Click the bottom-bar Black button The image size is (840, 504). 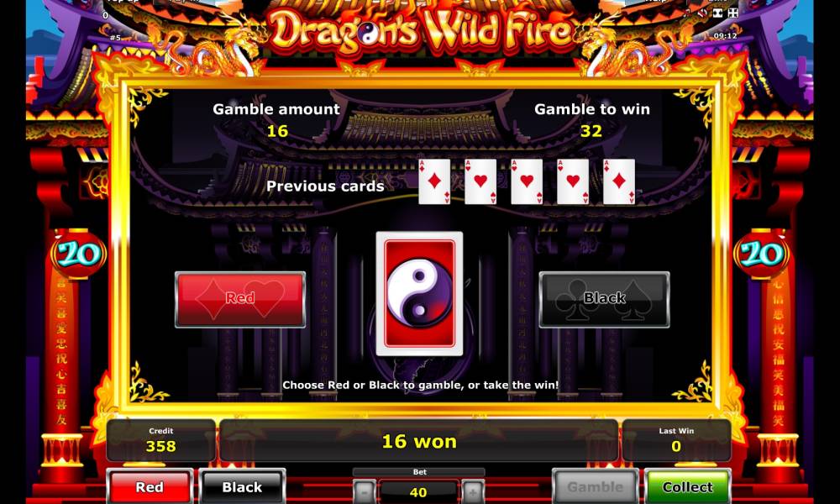pos(242,486)
